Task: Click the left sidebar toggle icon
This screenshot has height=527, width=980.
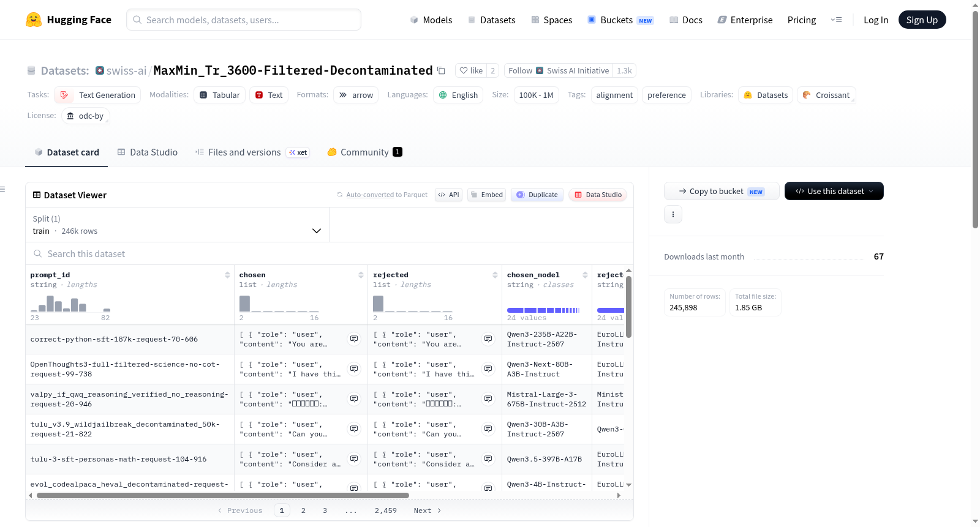Action: (x=3, y=189)
